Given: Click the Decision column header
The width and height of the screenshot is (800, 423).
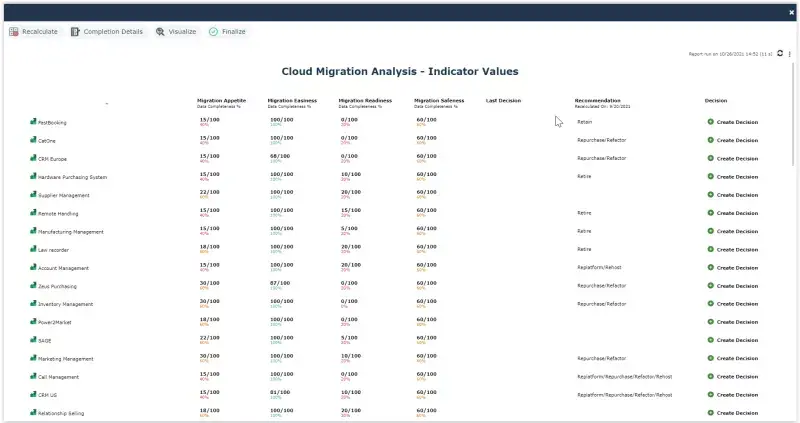Looking at the screenshot, I should tap(716, 101).
